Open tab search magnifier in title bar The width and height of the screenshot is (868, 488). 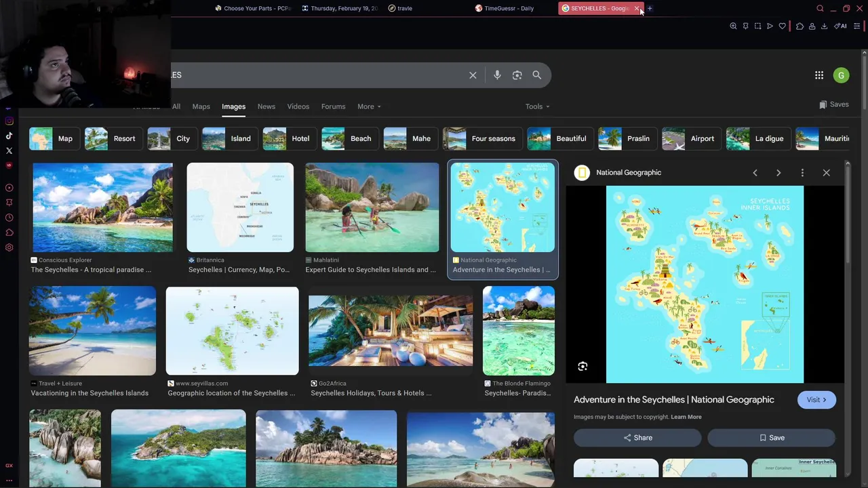click(x=820, y=8)
